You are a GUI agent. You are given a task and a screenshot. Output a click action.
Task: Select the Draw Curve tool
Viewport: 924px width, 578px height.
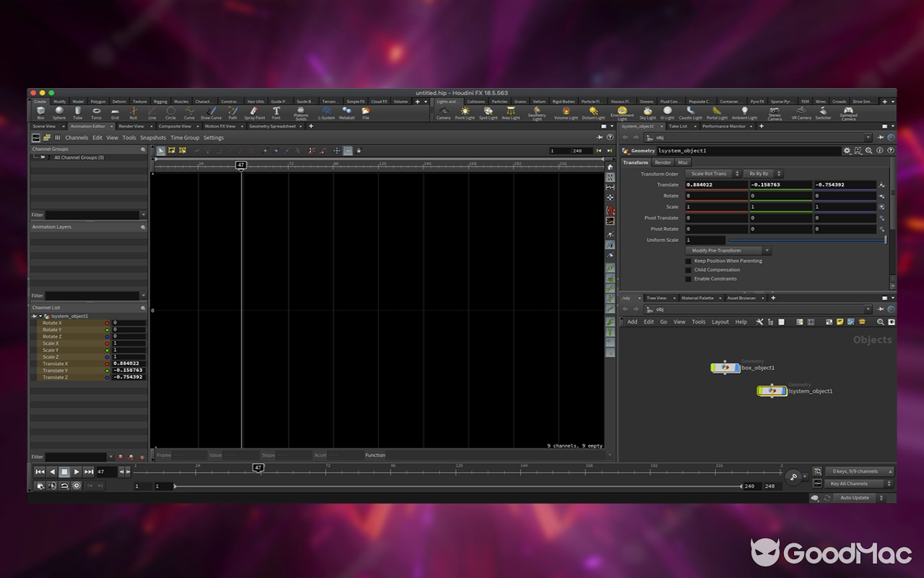211,112
